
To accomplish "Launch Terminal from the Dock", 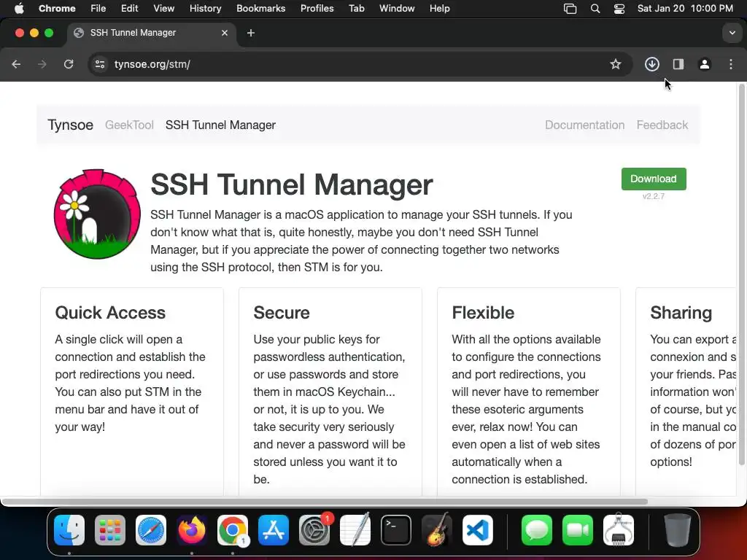I will [396, 529].
